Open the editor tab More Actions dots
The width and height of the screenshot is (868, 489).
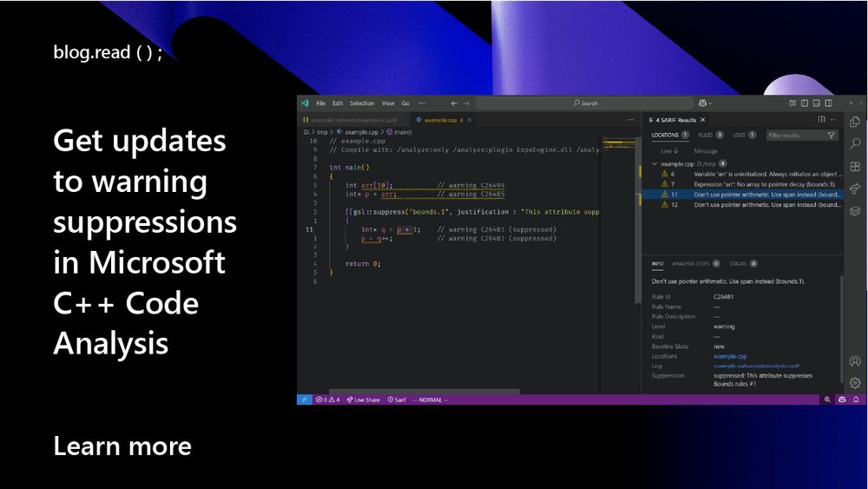click(630, 120)
